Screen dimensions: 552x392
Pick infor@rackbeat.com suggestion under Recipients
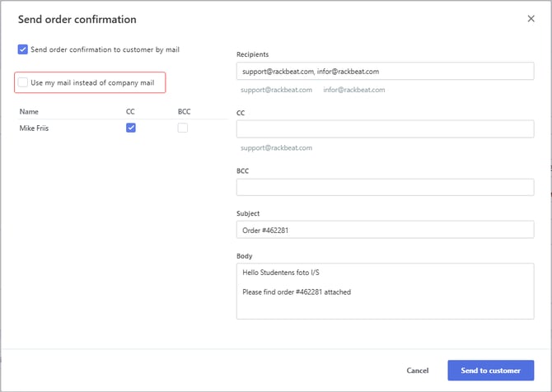pyautogui.click(x=353, y=90)
